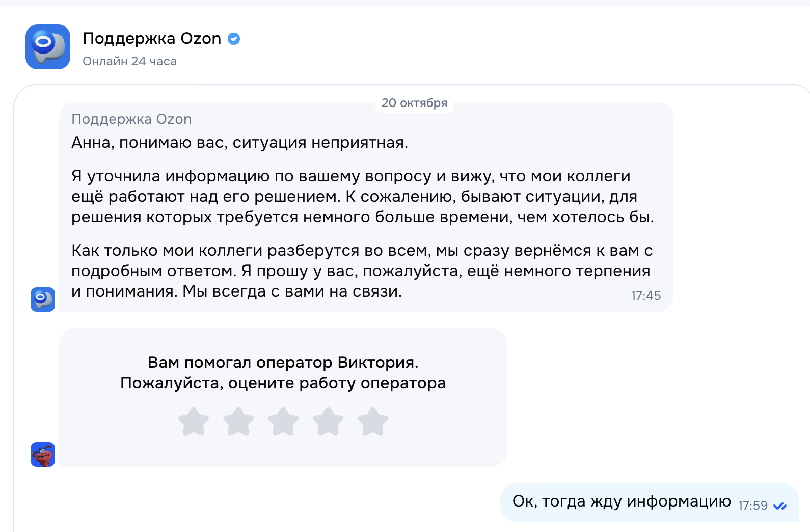Click the Онлайн 24 часа status text
This screenshot has height=532, width=810.
(x=129, y=61)
